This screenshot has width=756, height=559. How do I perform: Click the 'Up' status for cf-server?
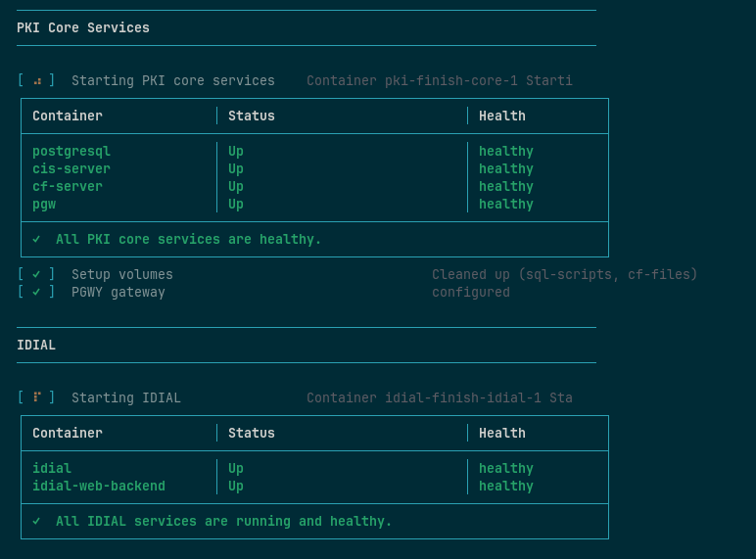(x=236, y=186)
